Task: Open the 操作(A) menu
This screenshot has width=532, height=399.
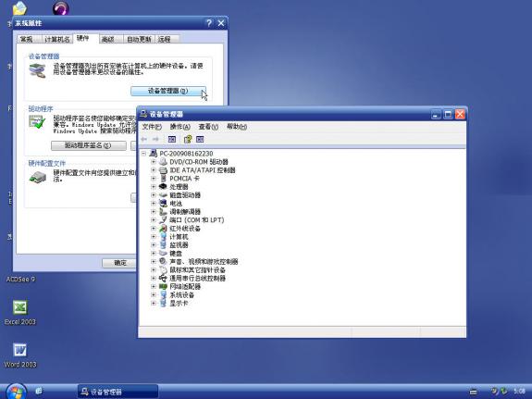Action: pos(179,127)
